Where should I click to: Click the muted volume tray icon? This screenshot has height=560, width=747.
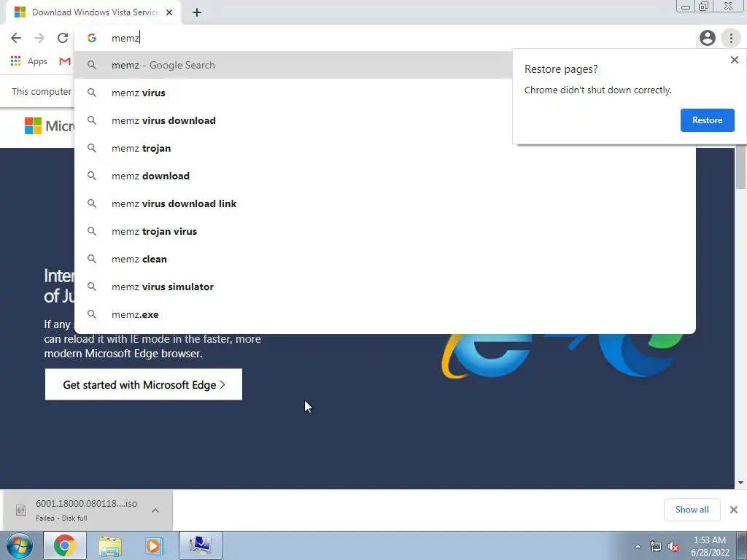[673, 547]
